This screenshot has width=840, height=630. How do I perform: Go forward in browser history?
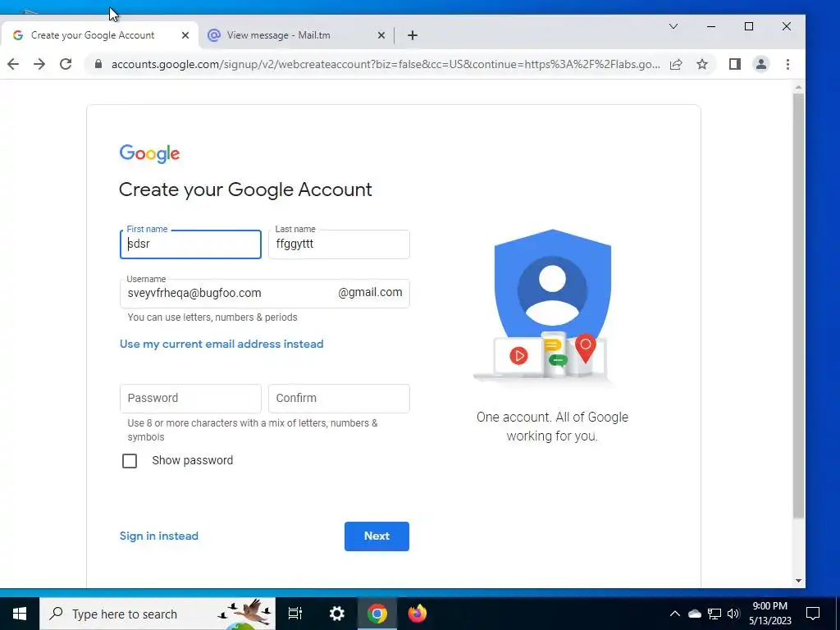[x=39, y=64]
